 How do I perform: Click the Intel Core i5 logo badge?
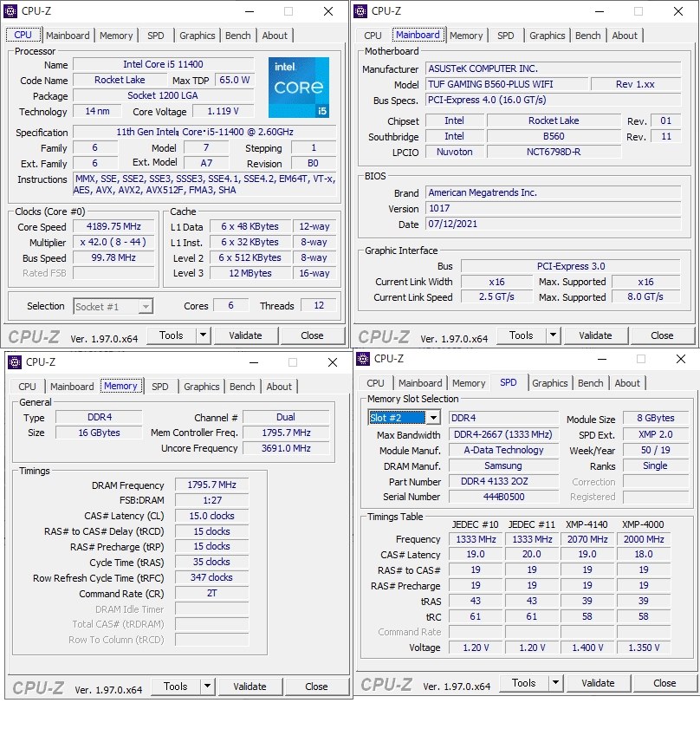299,88
